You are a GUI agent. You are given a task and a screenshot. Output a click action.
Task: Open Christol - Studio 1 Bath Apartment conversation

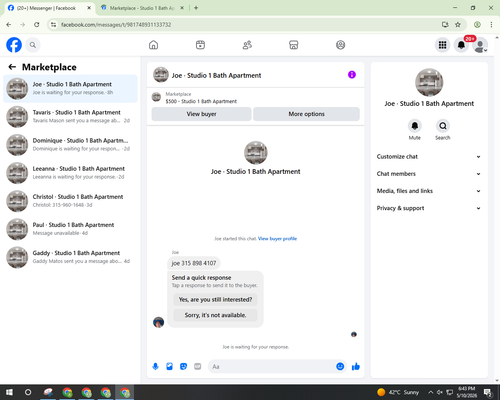coord(70,201)
